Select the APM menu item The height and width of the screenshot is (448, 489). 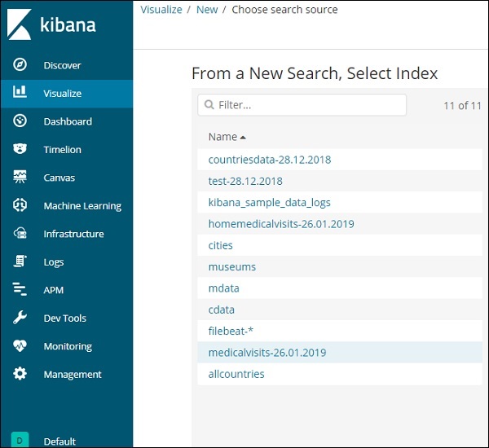53,290
